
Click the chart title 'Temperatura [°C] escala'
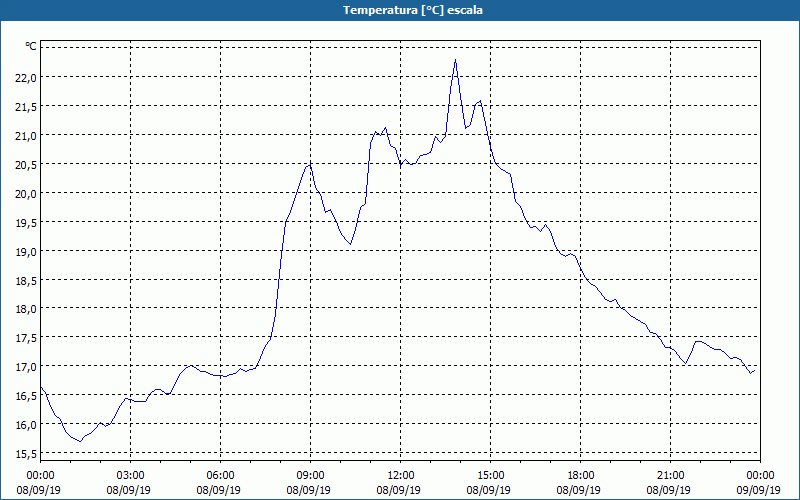coord(413,10)
